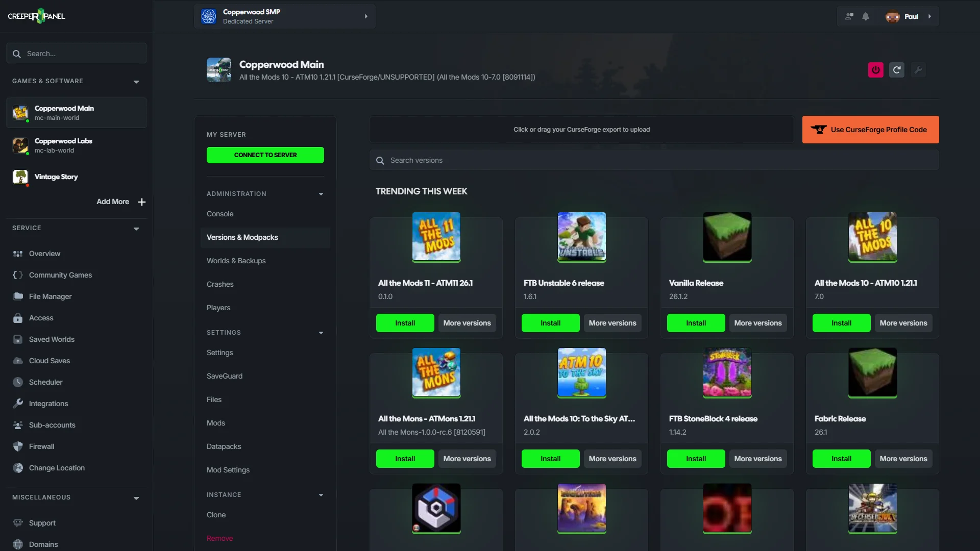980x551 pixels.
Task: Click the Overview icon in Service list
Action: coord(18,254)
